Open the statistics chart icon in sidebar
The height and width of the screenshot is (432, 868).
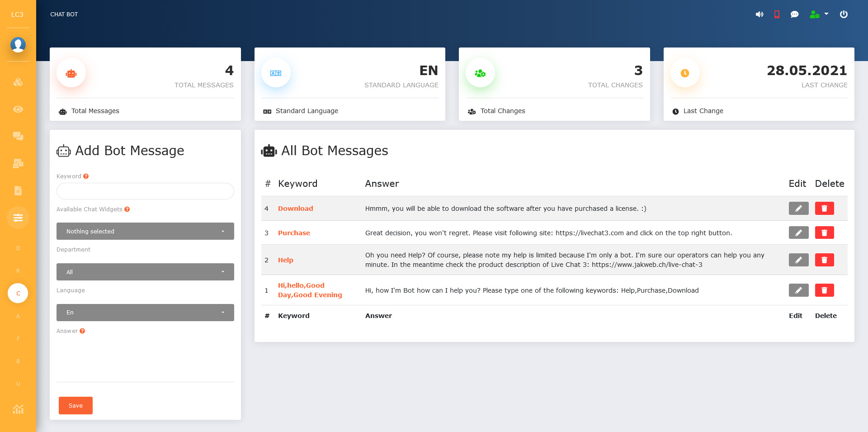click(x=18, y=409)
